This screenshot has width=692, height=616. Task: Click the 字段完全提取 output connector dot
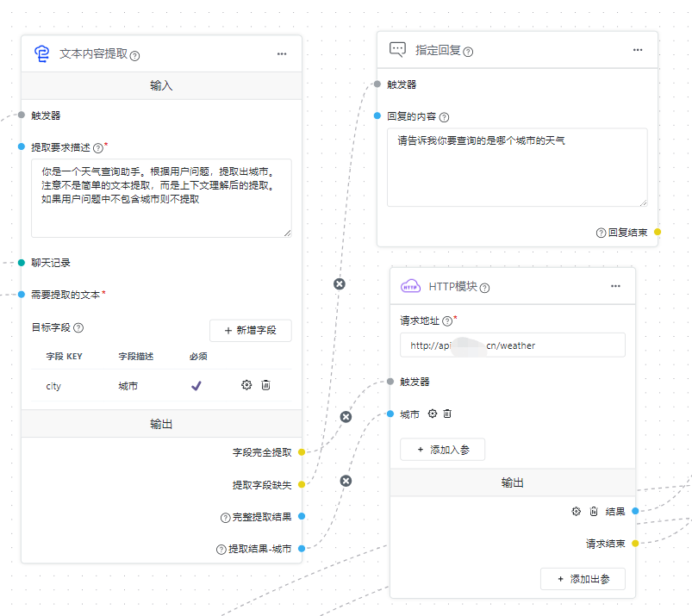(x=301, y=451)
